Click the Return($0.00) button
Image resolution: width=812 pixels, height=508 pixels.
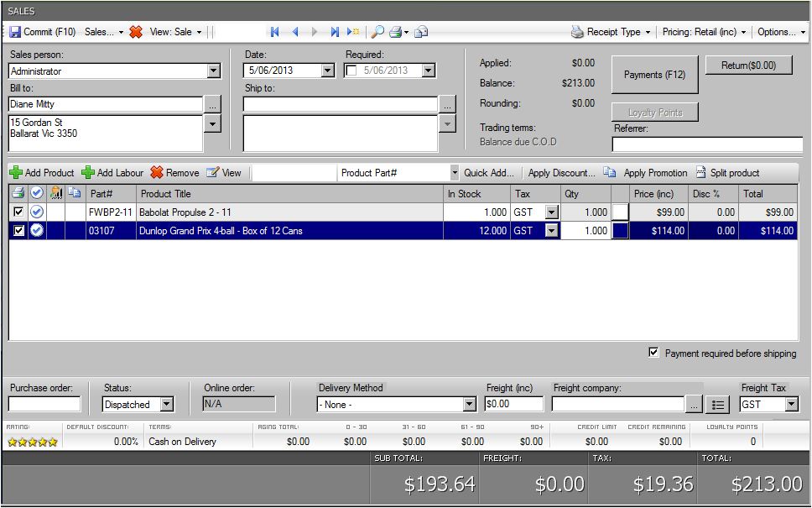tap(749, 65)
